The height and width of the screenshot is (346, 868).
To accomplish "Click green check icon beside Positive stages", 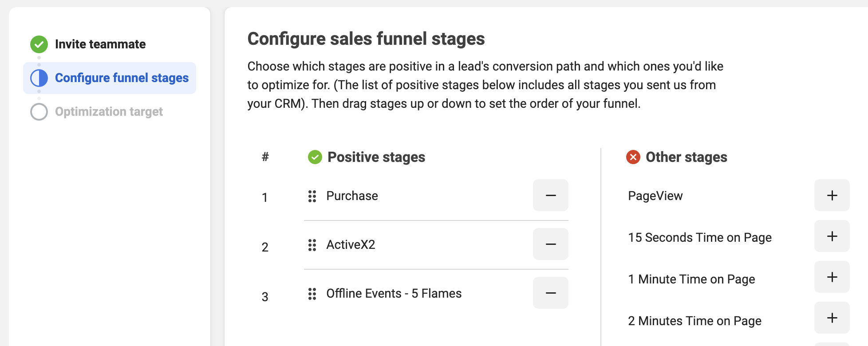I will pos(315,157).
